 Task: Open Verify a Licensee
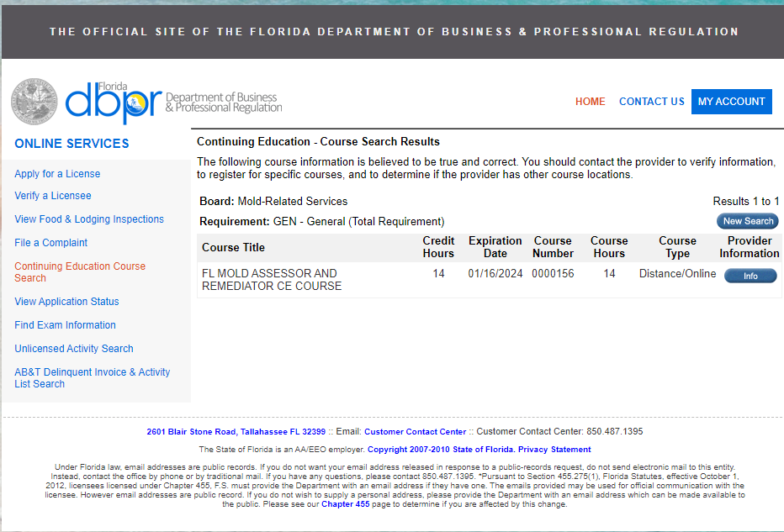point(51,196)
